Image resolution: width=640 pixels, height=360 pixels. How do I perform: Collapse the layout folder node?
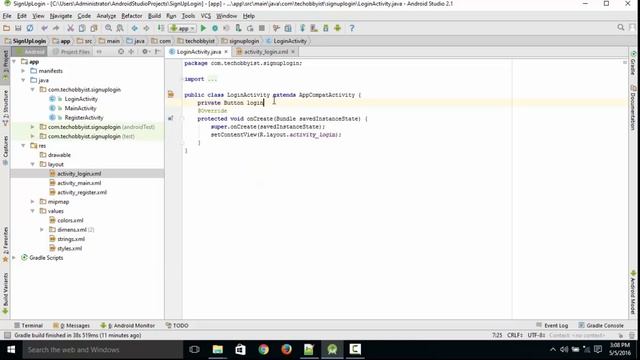[x=33, y=164]
